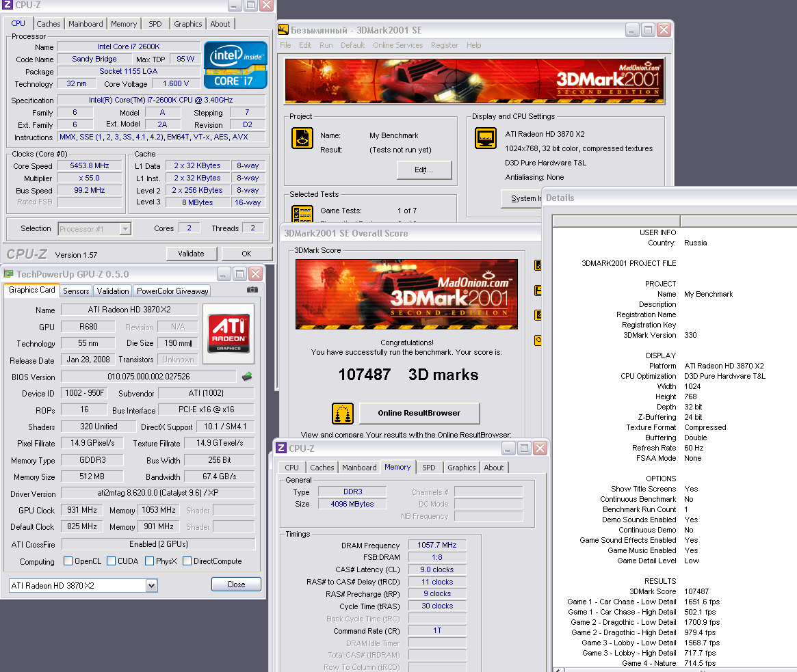Image resolution: width=797 pixels, height=672 pixels.
Task: Click the 3DMark2001 SE title bar icon
Action: (x=283, y=30)
